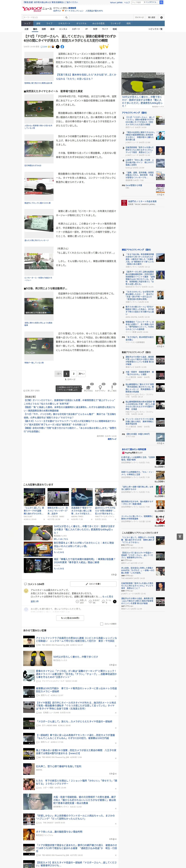Share the article on Facebook
The width and height of the screenshot is (186, 868).
pyautogui.click(x=62, y=47)
